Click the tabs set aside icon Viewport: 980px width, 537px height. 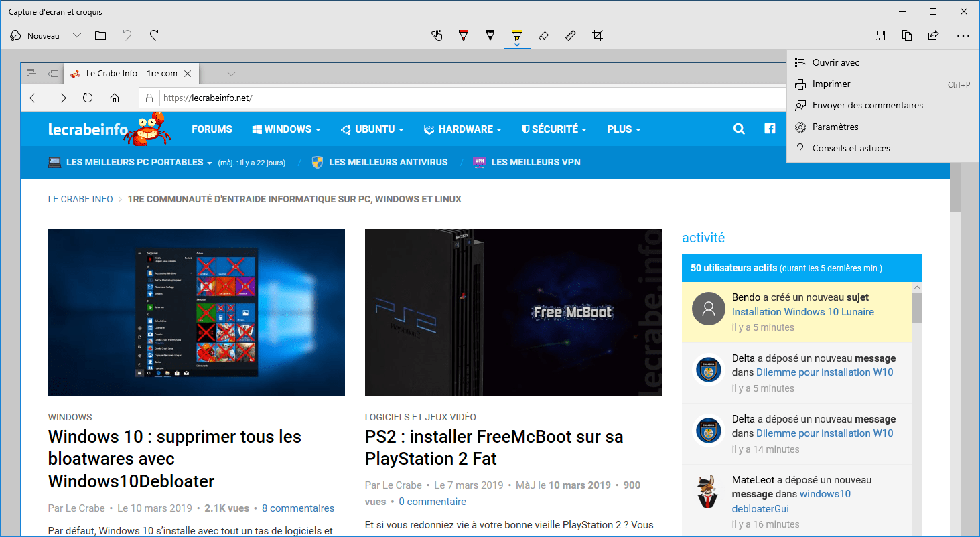tap(31, 74)
